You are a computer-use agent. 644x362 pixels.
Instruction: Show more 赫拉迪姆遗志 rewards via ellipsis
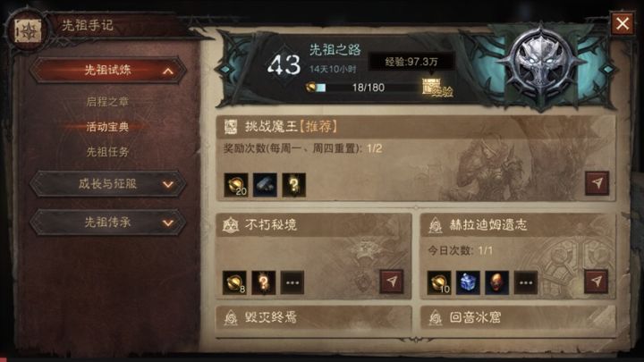click(x=526, y=282)
